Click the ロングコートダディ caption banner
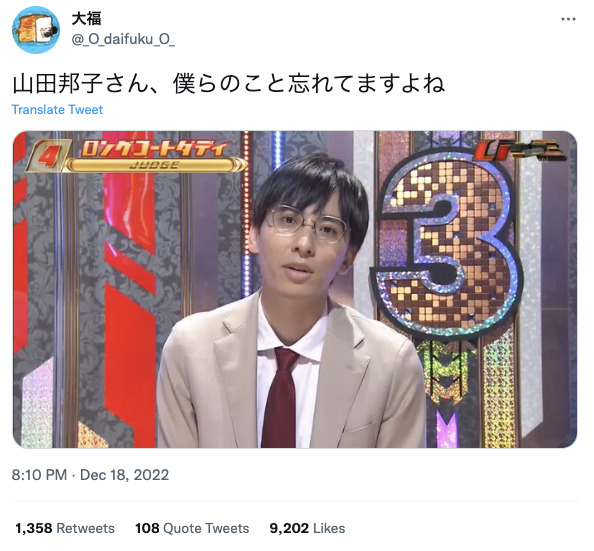The width and height of the screenshot is (594, 551). pos(154,149)
